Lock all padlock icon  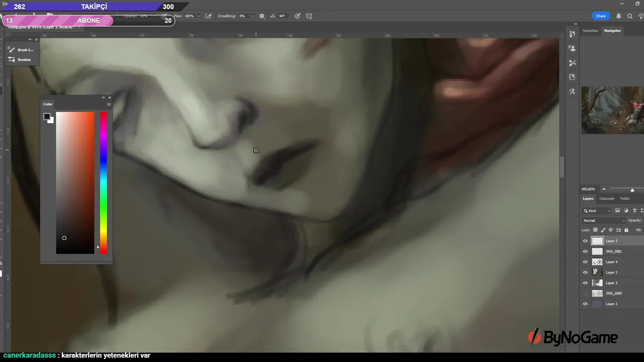[626, 230]
